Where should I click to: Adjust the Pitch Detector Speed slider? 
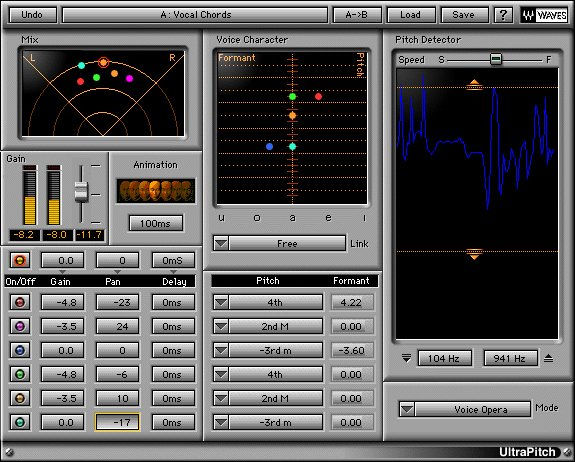pos(496,59)
